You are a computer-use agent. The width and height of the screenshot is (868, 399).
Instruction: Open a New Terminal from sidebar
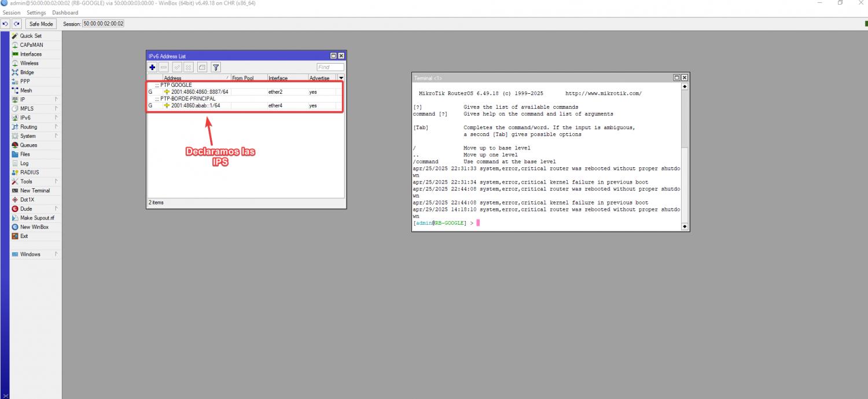(x=35, y=191)
